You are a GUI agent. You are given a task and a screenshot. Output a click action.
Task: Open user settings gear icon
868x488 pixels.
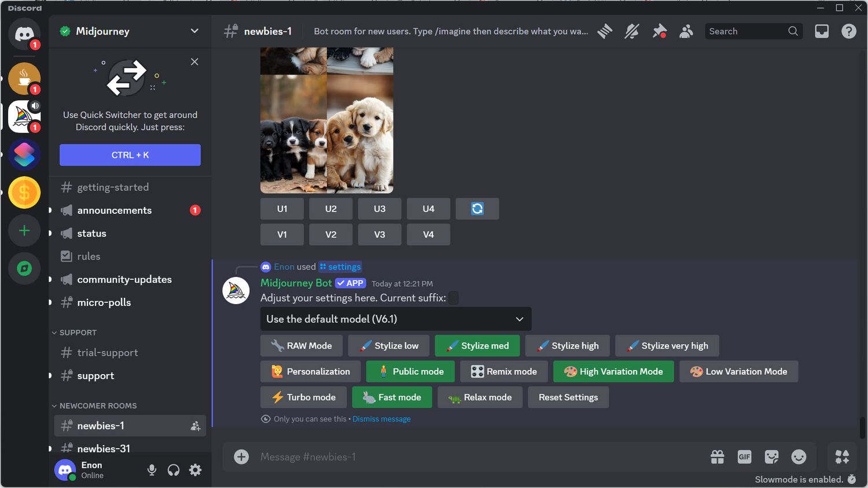(x=196, y=470)
